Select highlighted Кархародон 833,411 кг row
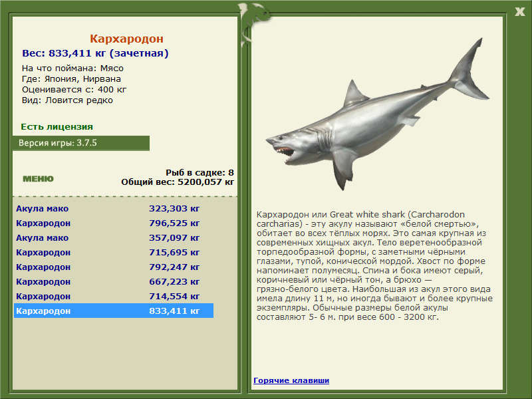Viewport: 532px width, 399px height. tap(114, 311)
